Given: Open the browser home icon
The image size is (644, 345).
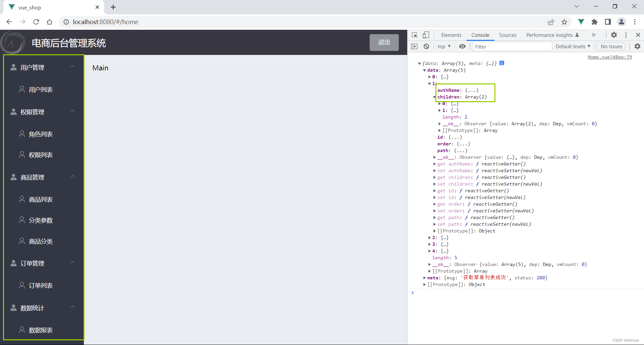Looking at the screenshot, I should pos(50,22).
